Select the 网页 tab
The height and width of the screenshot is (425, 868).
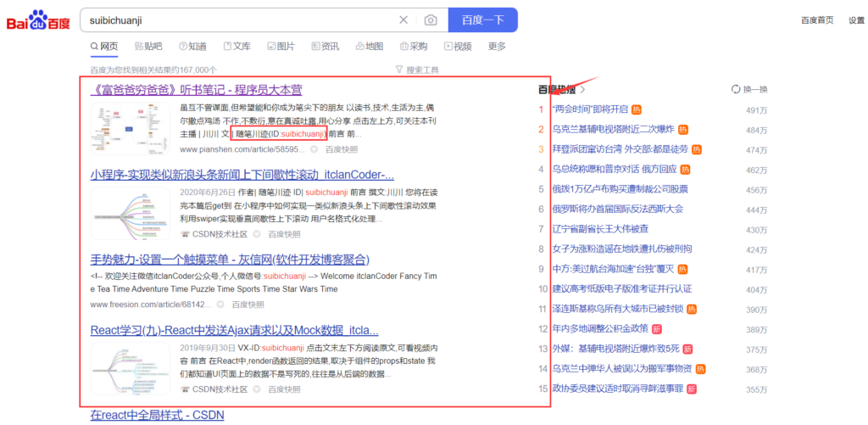(104, 47)
